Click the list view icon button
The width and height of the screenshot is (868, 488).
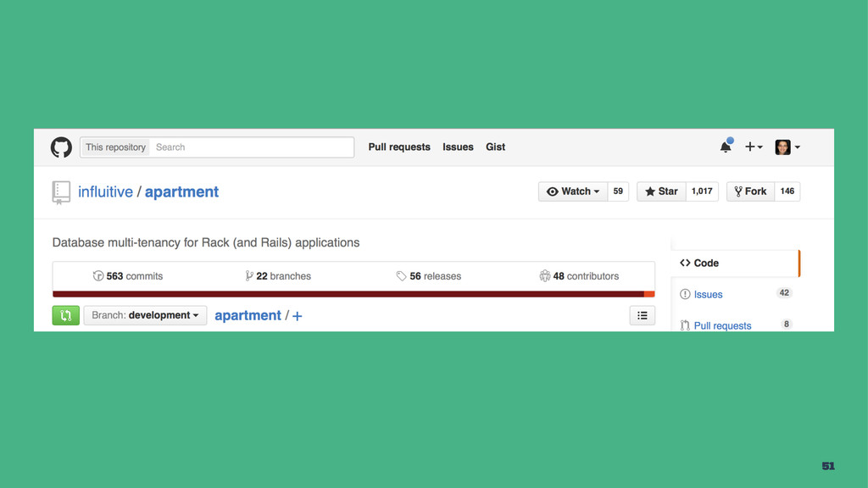(x=643, y=315)
